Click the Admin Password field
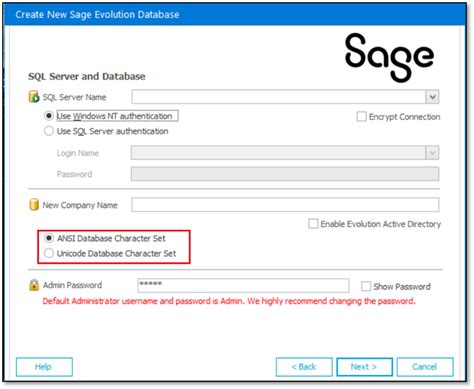474x389 pixels. (x=243, y=286)
